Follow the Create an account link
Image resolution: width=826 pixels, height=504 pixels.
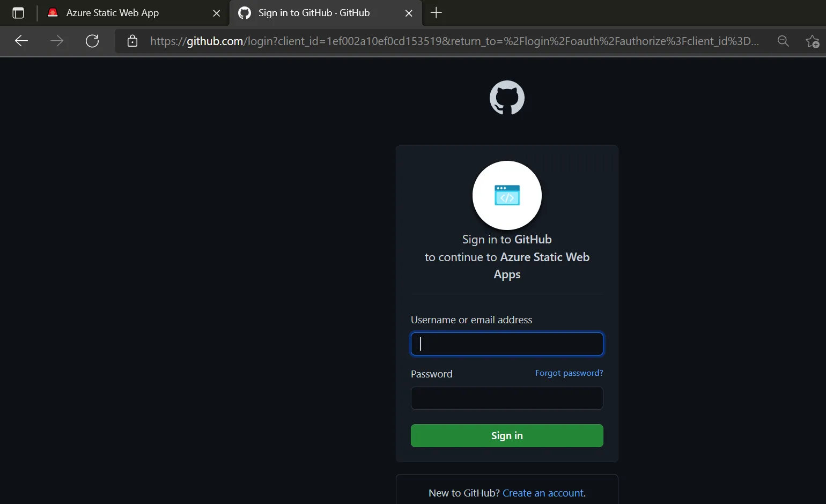click(543, 493)
